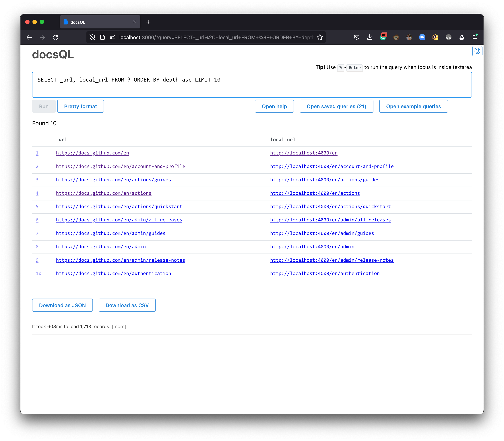504x441 pixels.
Task: Click the back navigation arrow
Action: pos(29,37)
